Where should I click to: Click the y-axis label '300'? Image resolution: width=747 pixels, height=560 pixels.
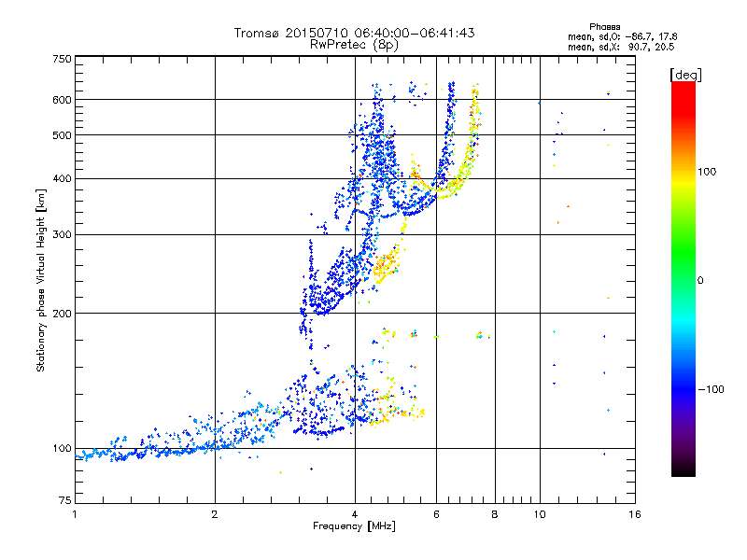click(x=62, y=235)
